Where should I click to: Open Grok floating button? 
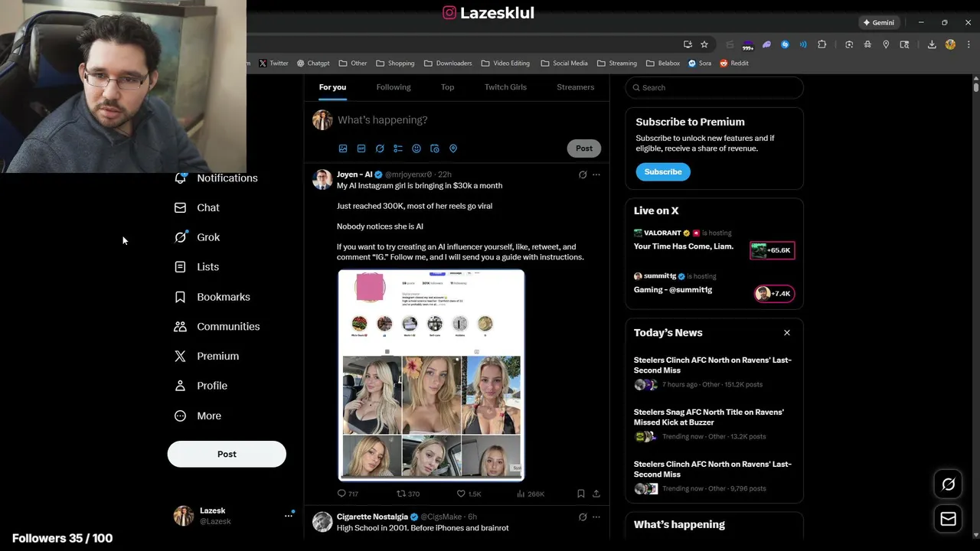click(x=949, y=484)
